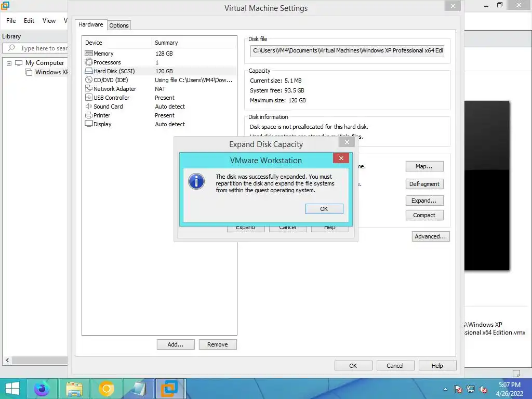Click the My Computer monitor icon in Library
The height and width of the screenshot is (399, 532).
coord(19,63)
